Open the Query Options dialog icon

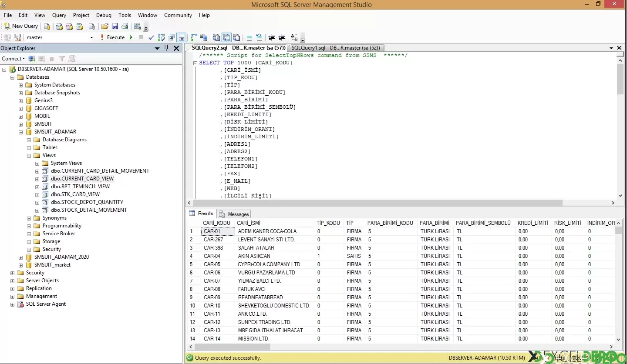(x=171, y=37)
